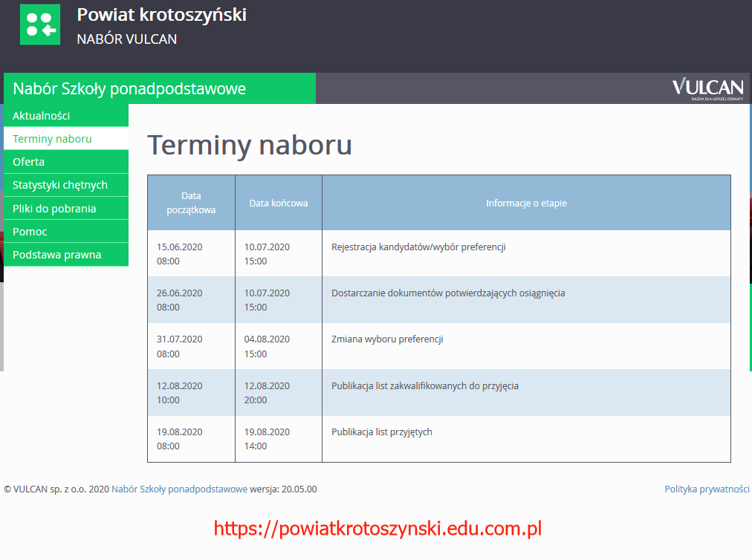The width and height of the screenshot is (752, 560).
Task: Select the Zmiana wyboru preferencji row
Action: point(387,339)
